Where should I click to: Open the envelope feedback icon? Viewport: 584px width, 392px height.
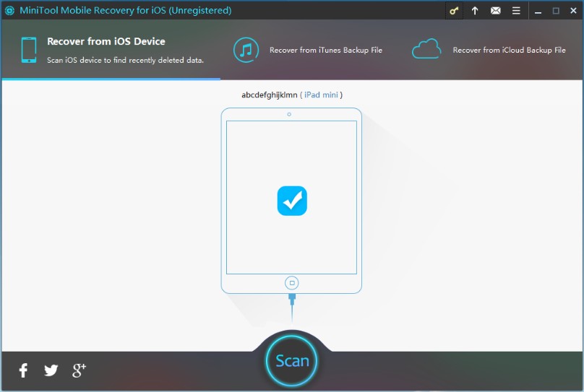coord(495,10)
